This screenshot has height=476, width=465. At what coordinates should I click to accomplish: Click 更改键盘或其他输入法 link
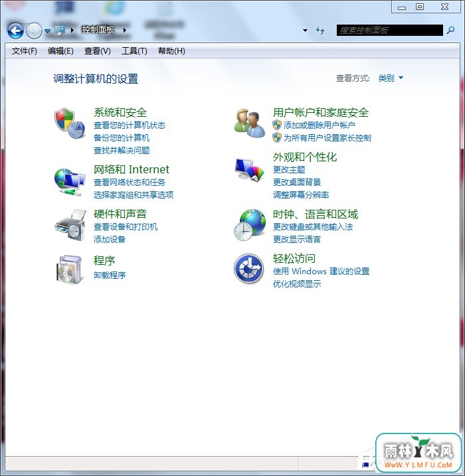[313, 227]
